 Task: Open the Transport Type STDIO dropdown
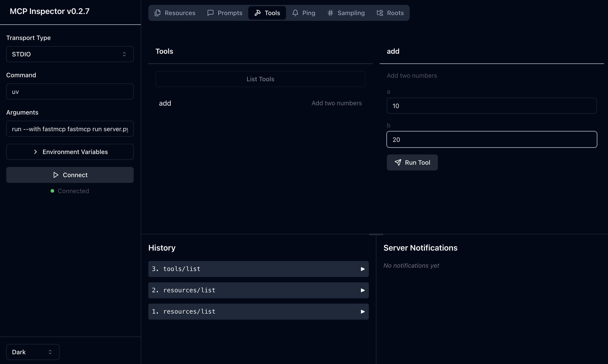(x=70, y=54)
